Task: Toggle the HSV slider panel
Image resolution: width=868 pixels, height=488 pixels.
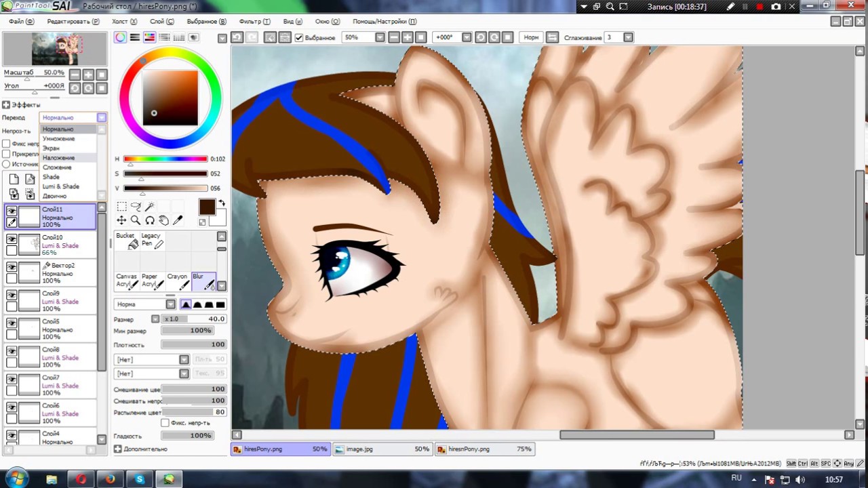Action: [150, 37]
